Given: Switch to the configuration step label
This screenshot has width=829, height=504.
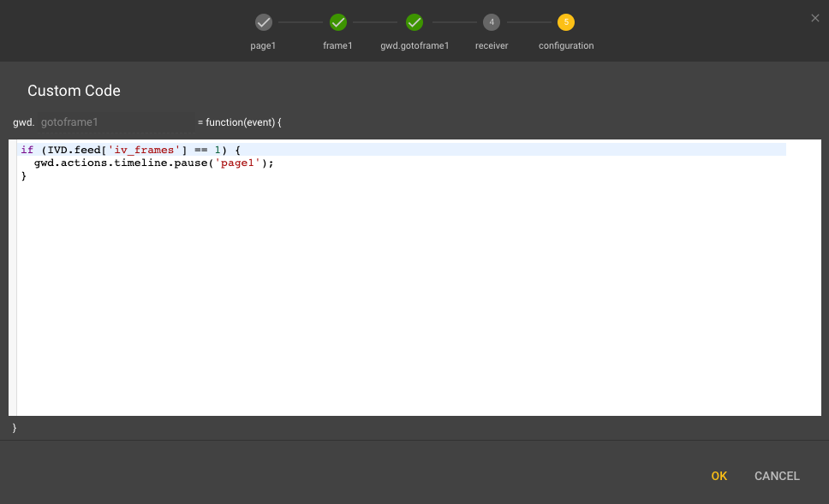Looking at the screenshot, I should (x=566, y=45).
